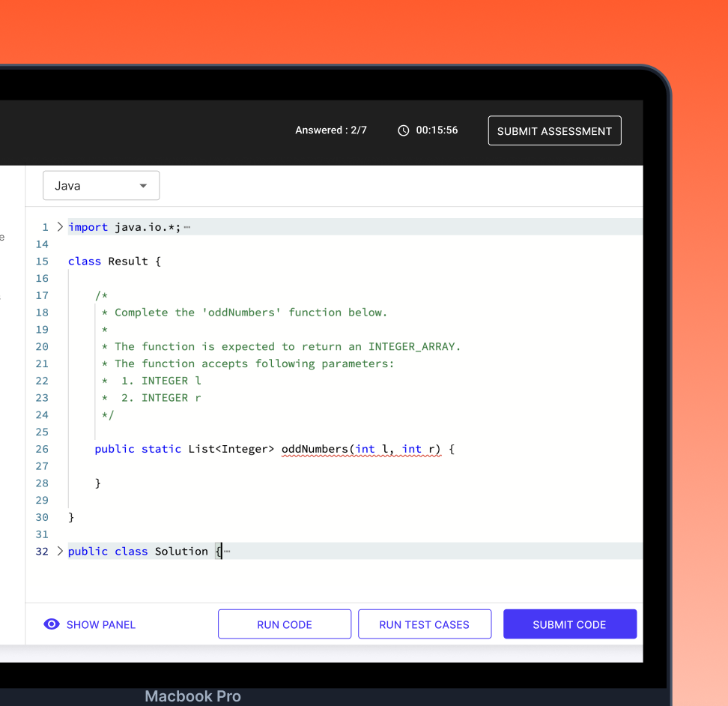Click line number 15 in the gutter

point(42,262)
